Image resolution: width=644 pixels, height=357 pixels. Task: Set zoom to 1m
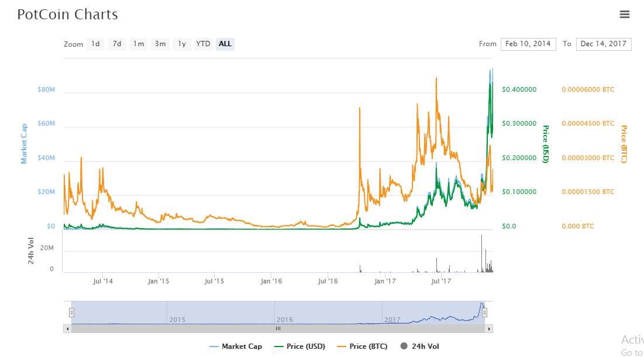pos(139,44)
